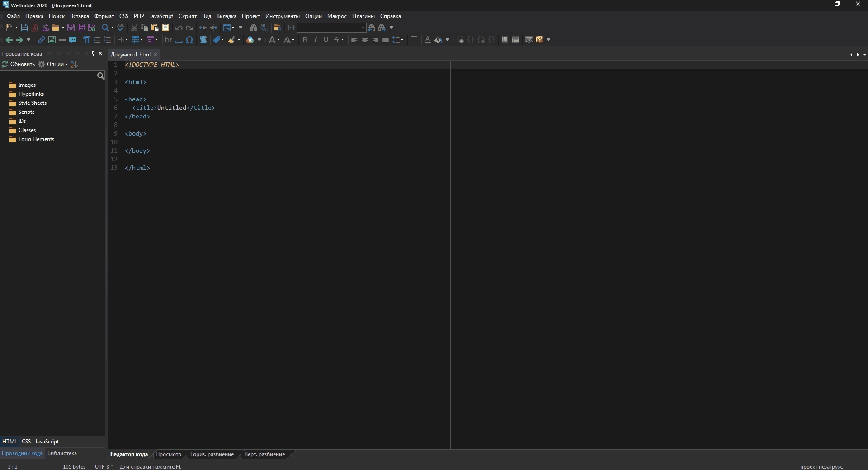Open the JavaScript menu
Viewport: 868px width, 470px height.
tap(161, 16)
